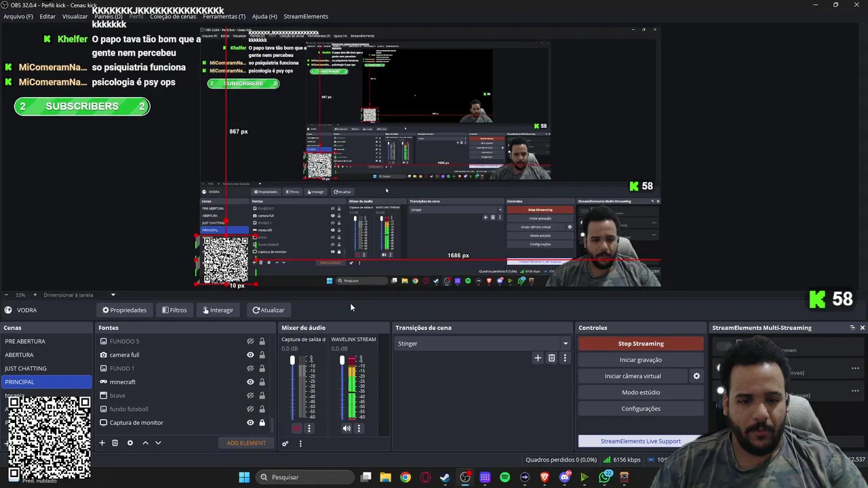Open the Editar menu

click(47, 16)
